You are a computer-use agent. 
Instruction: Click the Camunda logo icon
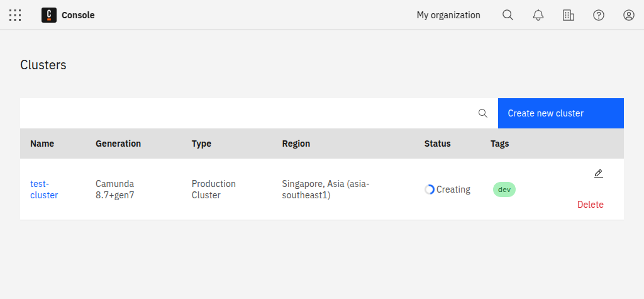click(49, 15)
